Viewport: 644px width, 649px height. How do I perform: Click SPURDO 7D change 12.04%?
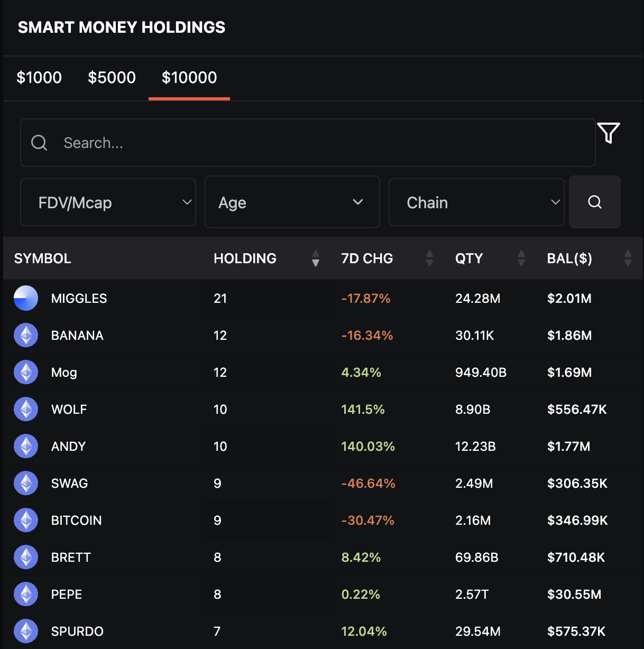364,632
